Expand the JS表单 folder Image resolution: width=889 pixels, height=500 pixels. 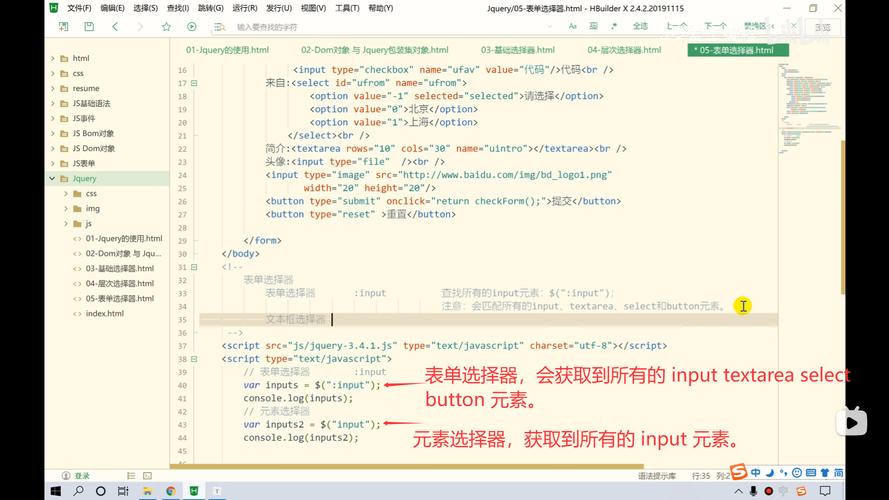[53, 163]
